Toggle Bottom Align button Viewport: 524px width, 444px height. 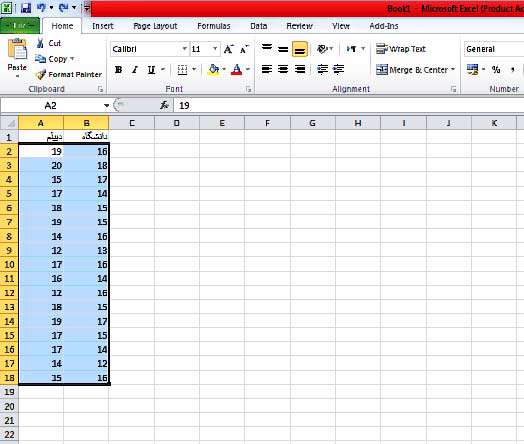[299, 49]
